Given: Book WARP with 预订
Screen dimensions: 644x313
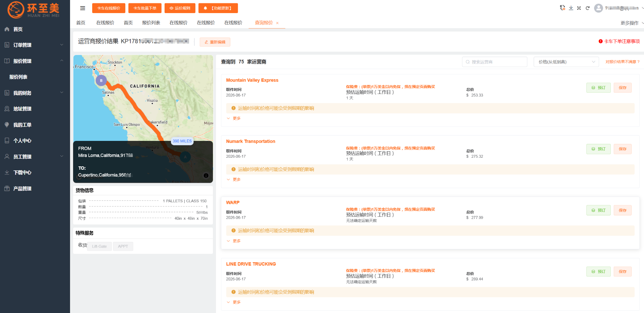Looking at the screenshot, I should coord(598,210).
